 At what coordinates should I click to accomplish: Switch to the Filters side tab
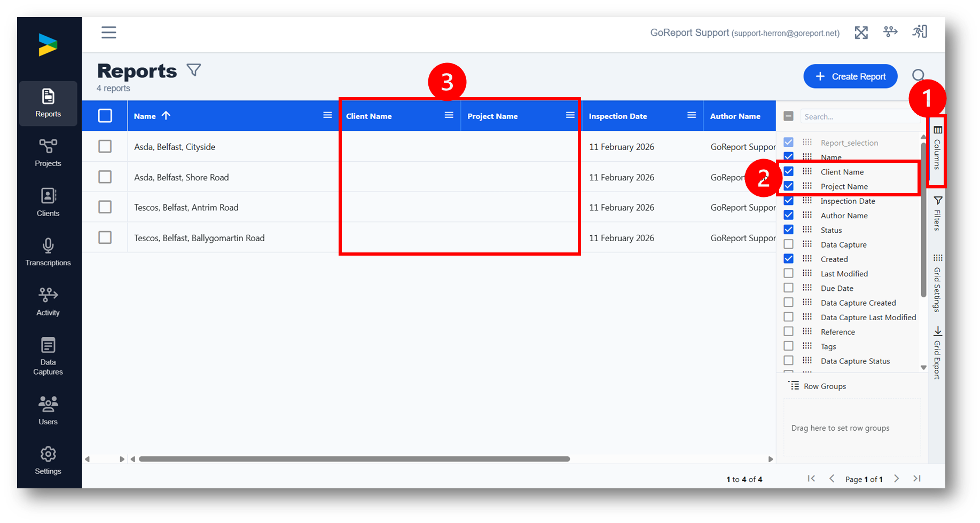(x=938, y=213)
